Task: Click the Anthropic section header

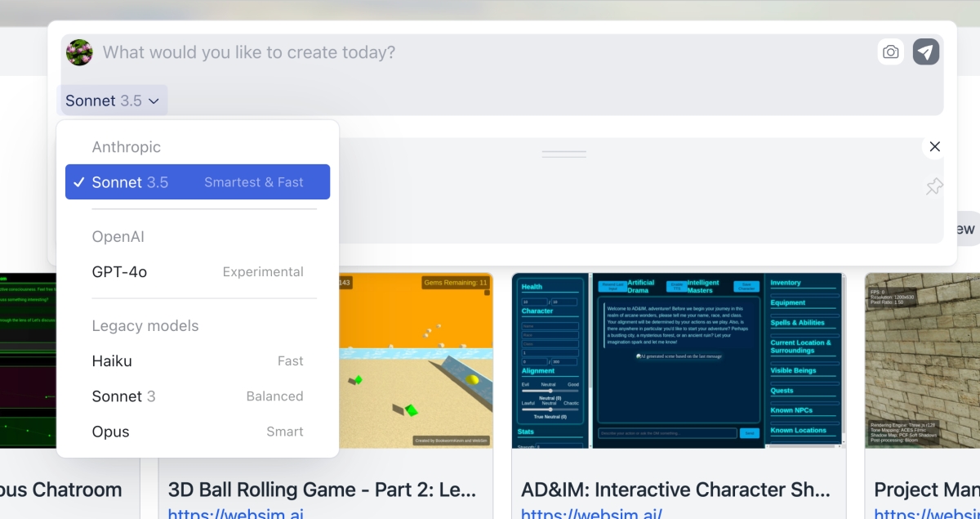Action: tap(127, 147)
